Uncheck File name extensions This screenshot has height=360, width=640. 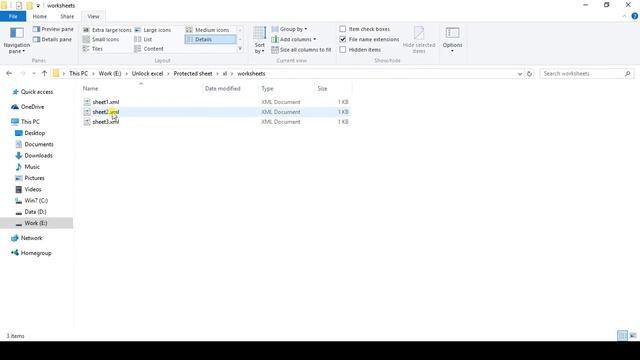click(x=343, y=39)
